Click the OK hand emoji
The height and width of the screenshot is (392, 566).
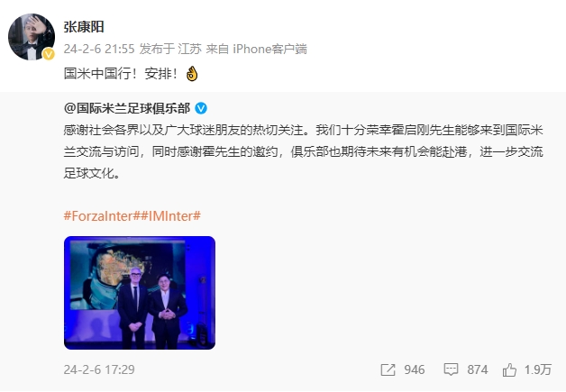tap(192, 74)
